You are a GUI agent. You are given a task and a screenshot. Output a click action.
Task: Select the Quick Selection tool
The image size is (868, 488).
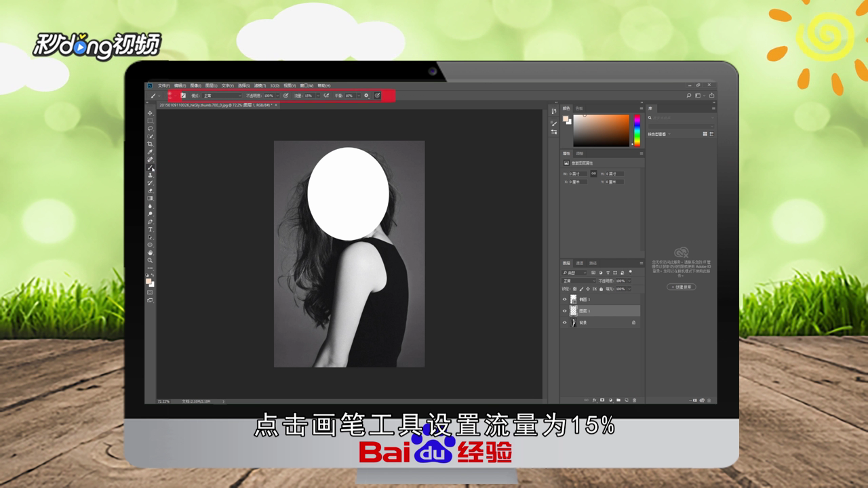pyautogui.click(x=150, y=136)
